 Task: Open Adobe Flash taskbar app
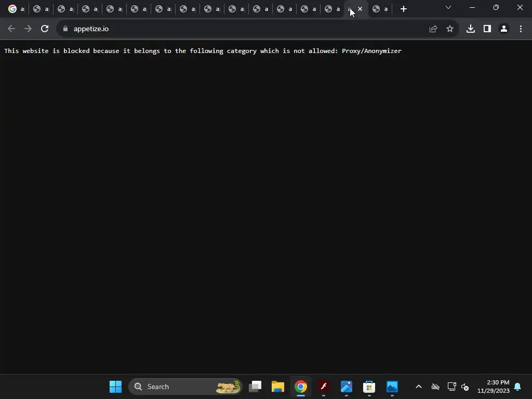pyautogui.click(x=324, y=387)
